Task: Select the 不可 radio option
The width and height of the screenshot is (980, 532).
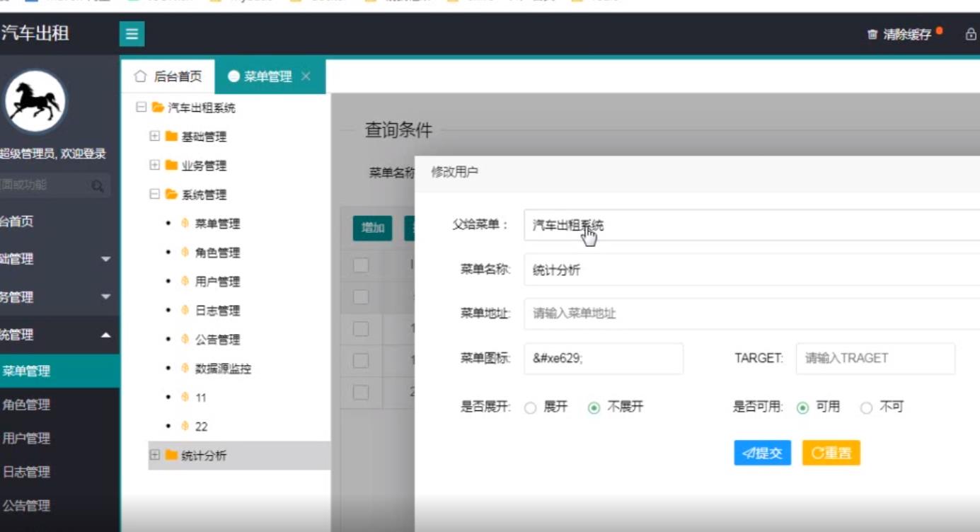Action: 866,408
